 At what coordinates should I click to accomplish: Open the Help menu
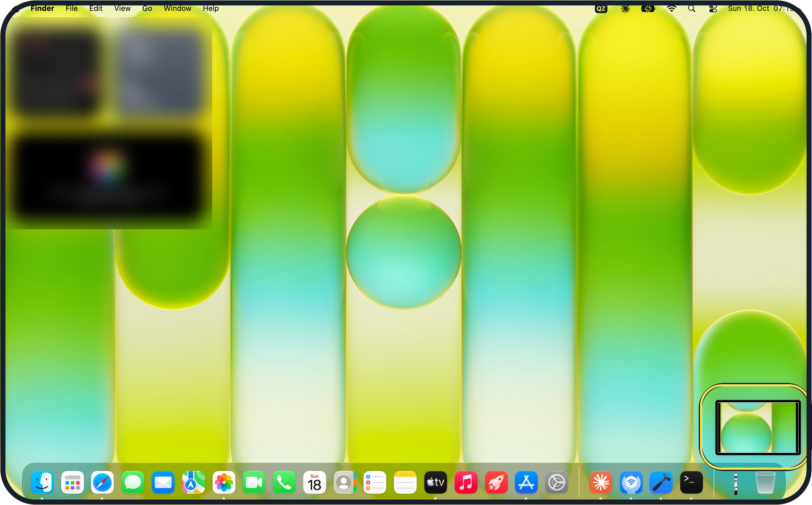pos(211,8)
